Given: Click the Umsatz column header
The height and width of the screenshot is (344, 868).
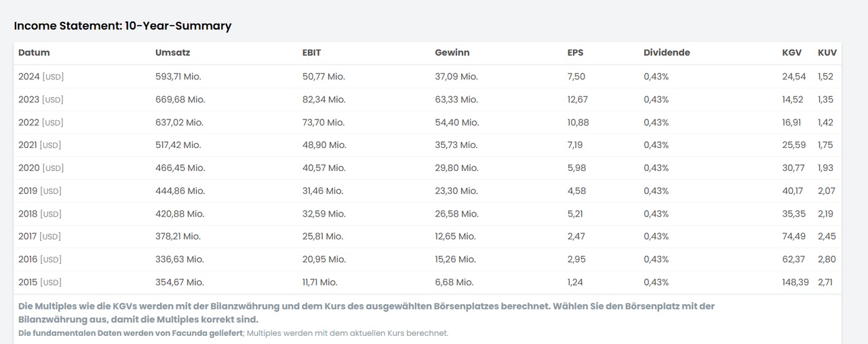Looking at the screenshot, I should pyautogui.click(x=172, y=53).
